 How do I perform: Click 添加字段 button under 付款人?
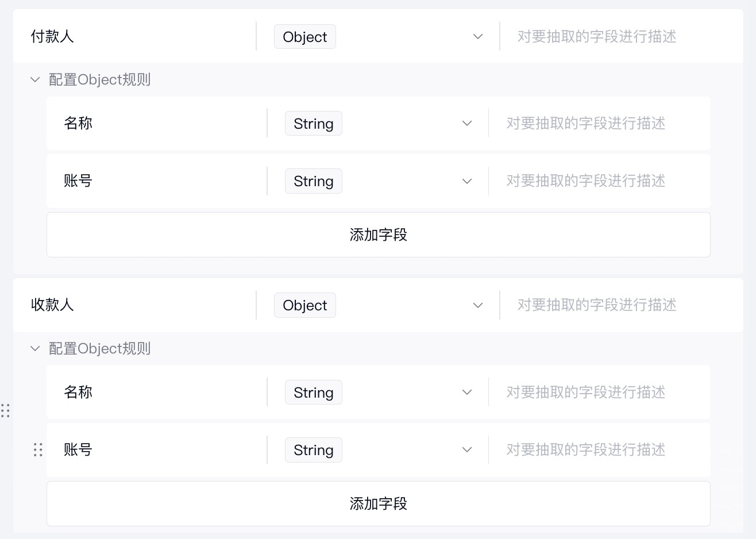point(378,234)
